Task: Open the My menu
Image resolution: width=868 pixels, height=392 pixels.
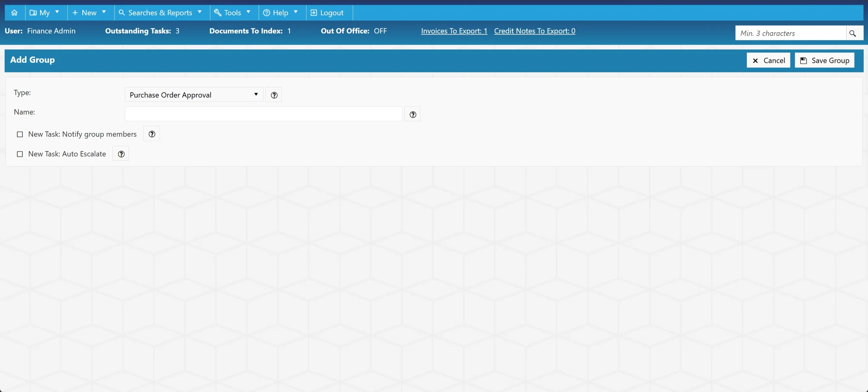Action: coord(46,12)
